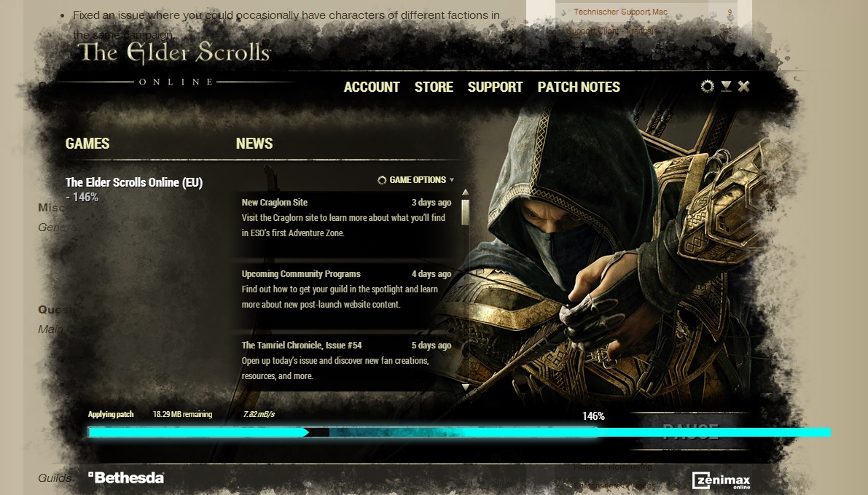The height and width of the screenshot is (495, 868).
Task: Click the Games section heading
Action: (x=87, y=144)
